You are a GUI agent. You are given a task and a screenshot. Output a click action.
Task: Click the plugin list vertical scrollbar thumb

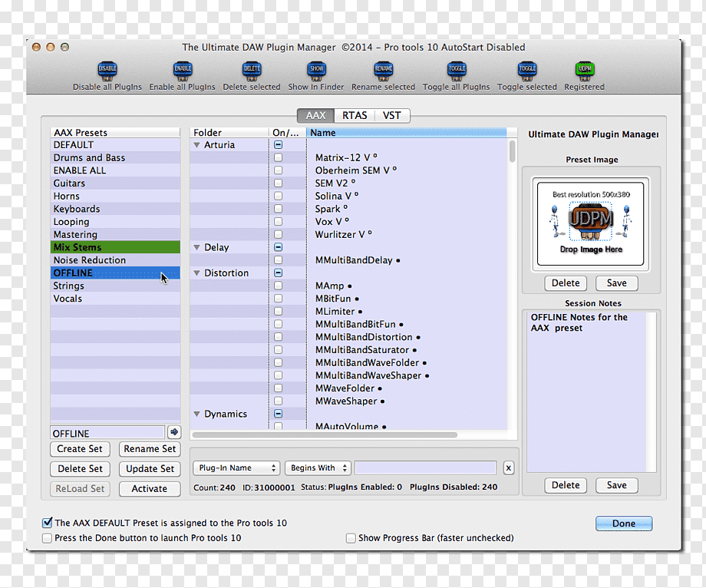click(512, 151)
